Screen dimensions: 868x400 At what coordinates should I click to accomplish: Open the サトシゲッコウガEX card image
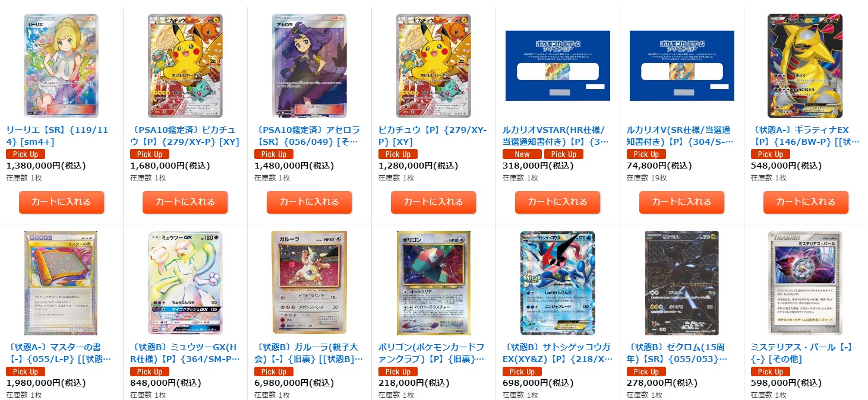coord(557,283)
